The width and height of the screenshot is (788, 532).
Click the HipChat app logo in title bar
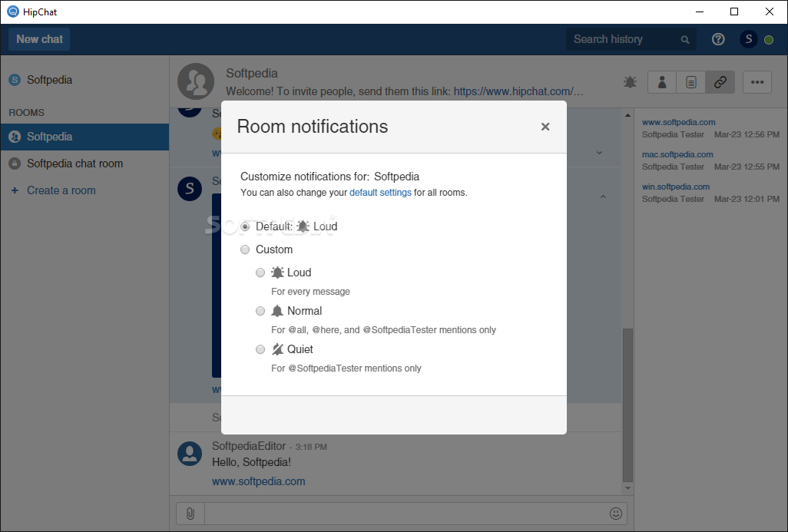[13, 12]
